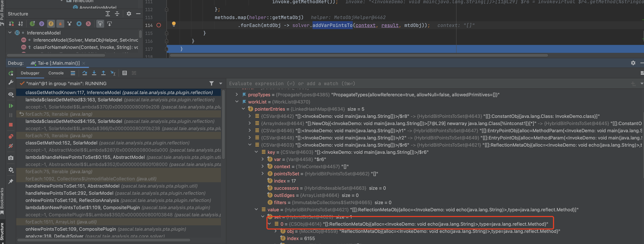Expand ArrayIndex@4644 entry

(x=249, y=123)
